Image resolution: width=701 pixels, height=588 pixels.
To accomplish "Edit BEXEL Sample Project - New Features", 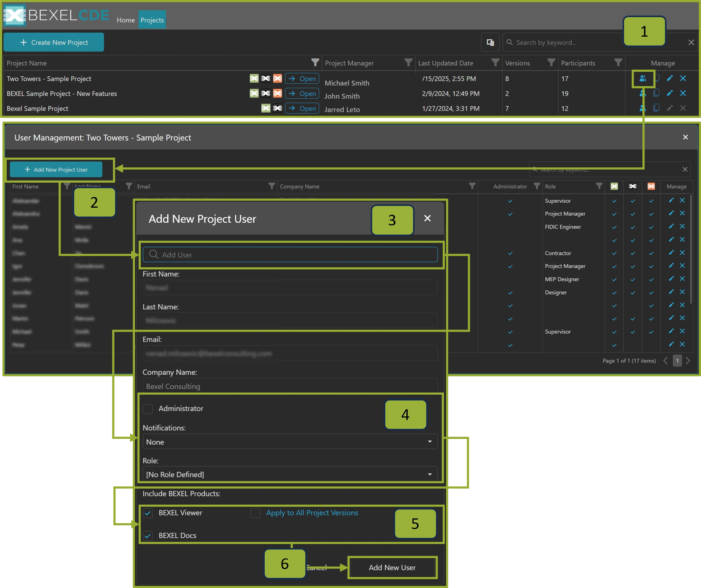I will (x=670, y=93).
